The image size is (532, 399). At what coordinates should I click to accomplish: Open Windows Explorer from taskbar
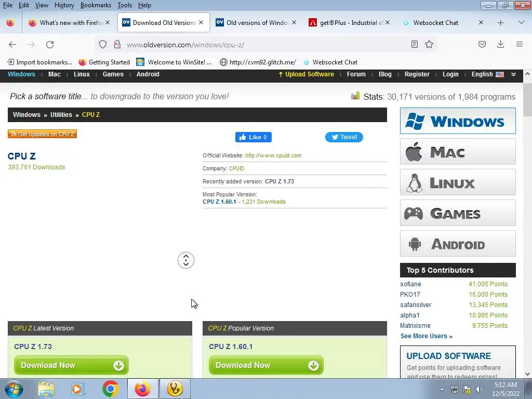46,389
